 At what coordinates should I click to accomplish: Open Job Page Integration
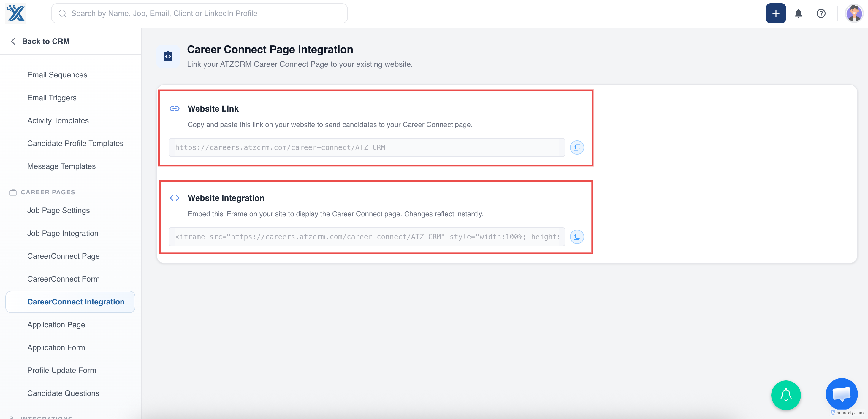point(63,234)
